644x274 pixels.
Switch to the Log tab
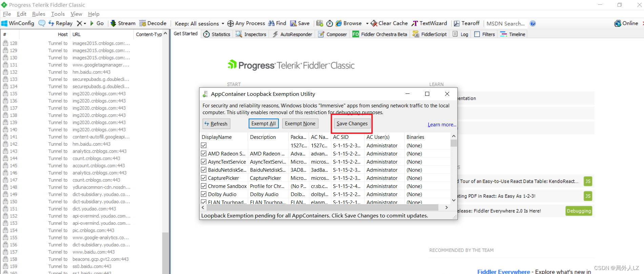tap(461, 34)
